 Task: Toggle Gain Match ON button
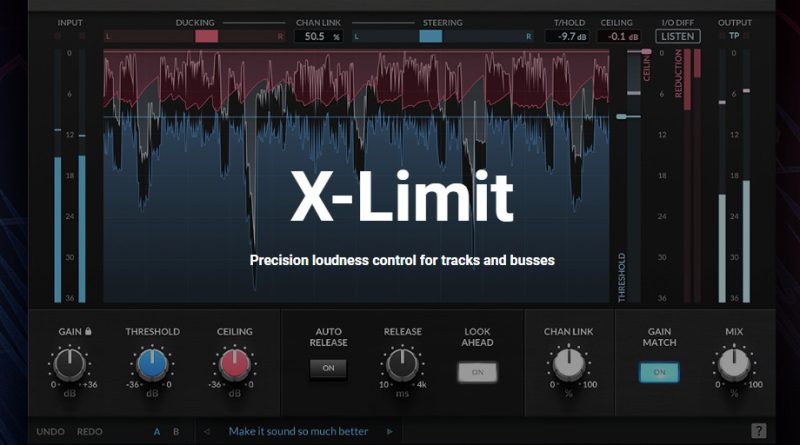click(659, 372)
